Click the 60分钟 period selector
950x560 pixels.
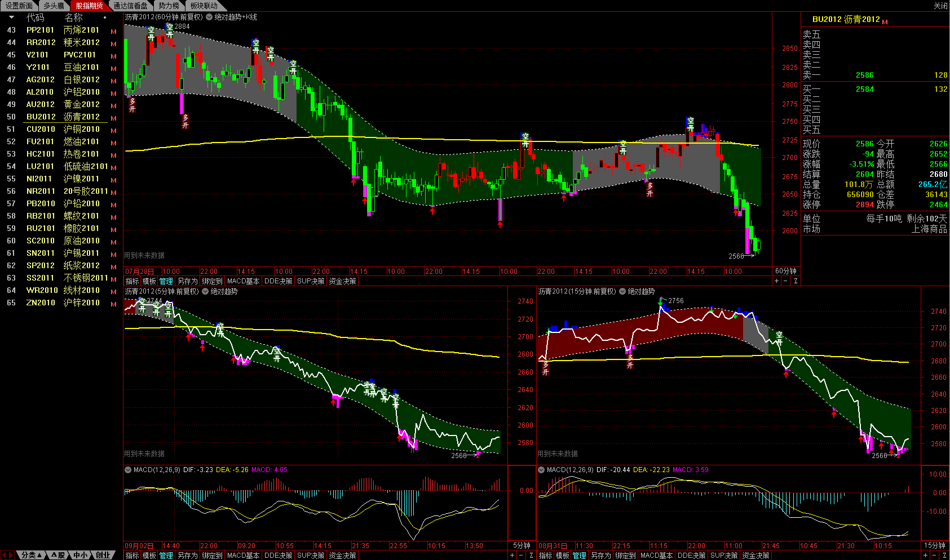[x=785, y=272]
